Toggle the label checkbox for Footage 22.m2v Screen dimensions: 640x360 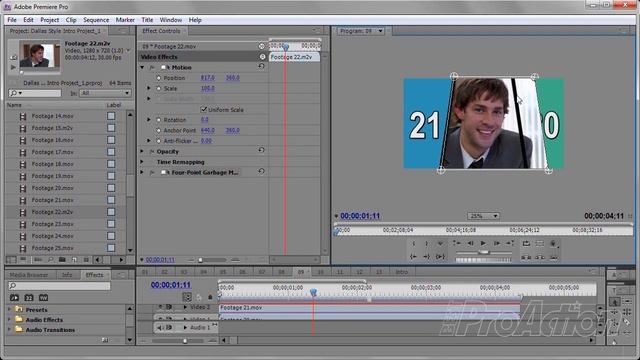[111, 212]
